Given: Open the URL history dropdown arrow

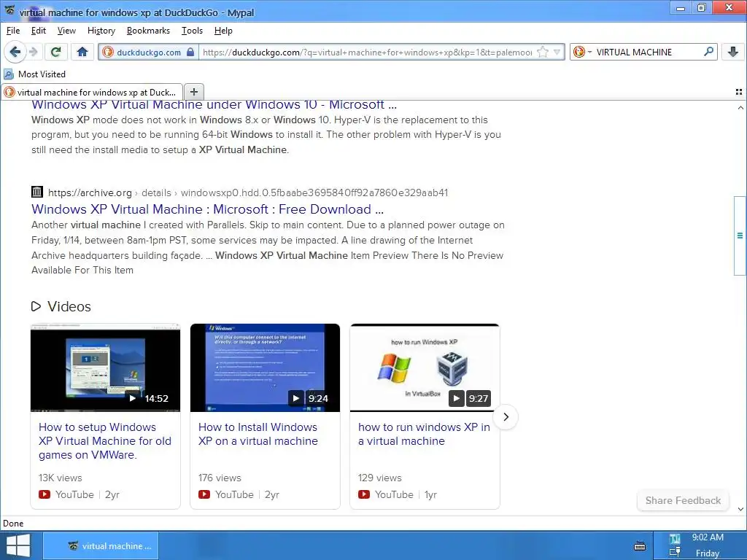Looking at the screenshot, I should pos(557,52).
